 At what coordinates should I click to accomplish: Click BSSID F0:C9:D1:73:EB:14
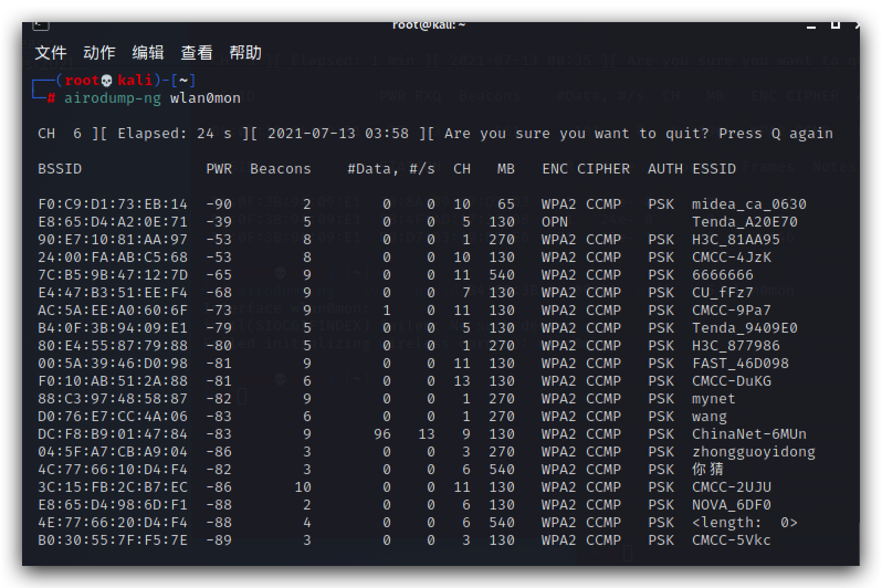pyautogui.click(x=113, y=204)
